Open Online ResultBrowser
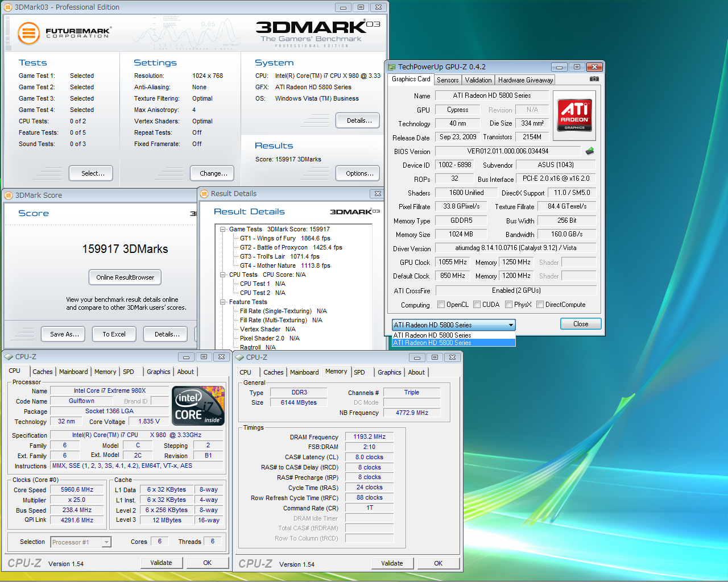Viewport: 728px width, 582px height. 125,277
